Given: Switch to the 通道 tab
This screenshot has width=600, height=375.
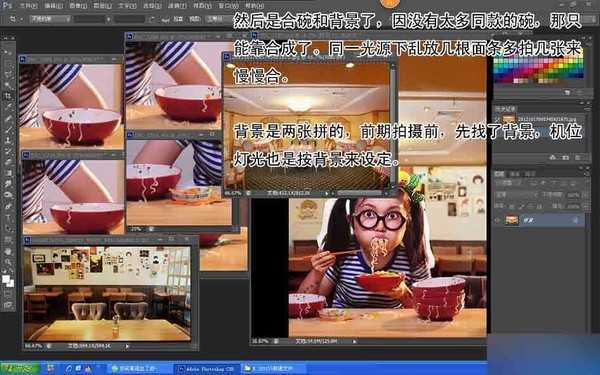Looking at the screenshot, I should [515, 174].
